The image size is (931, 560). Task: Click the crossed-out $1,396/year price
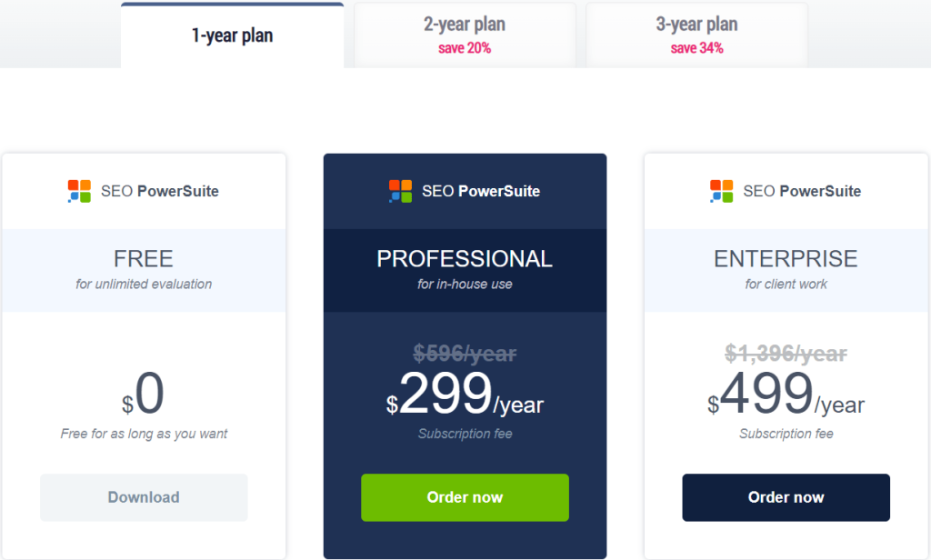[786, 354]
